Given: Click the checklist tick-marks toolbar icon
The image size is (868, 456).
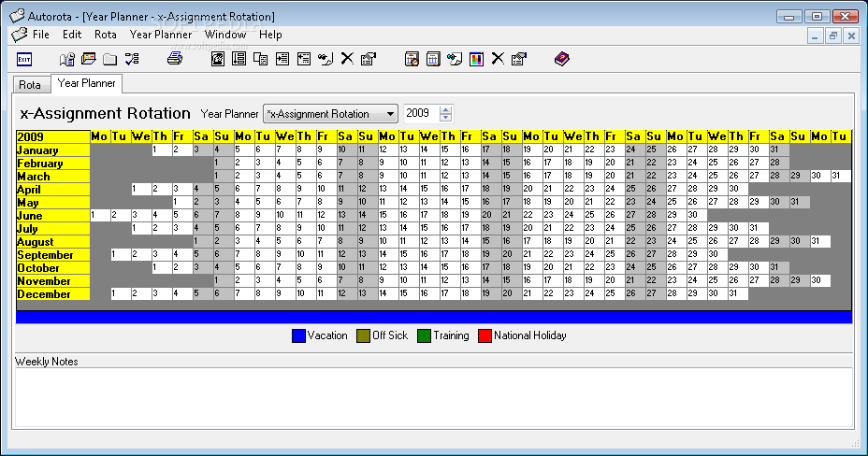Looking at the screenshot, I should 132,59.
